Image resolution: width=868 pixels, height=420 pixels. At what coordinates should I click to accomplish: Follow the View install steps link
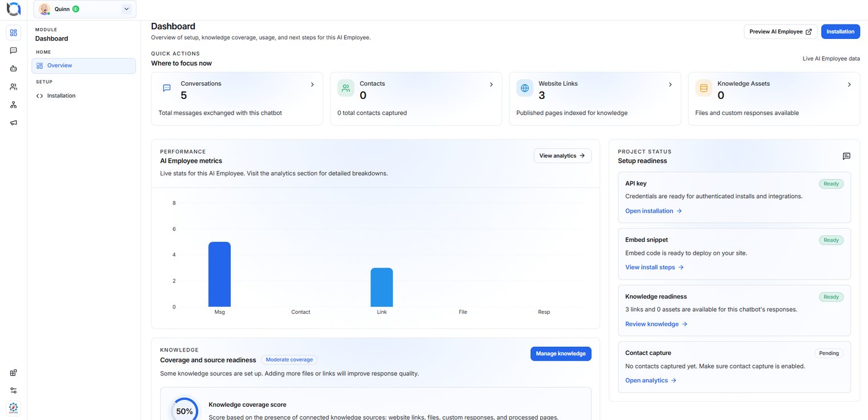654,267
